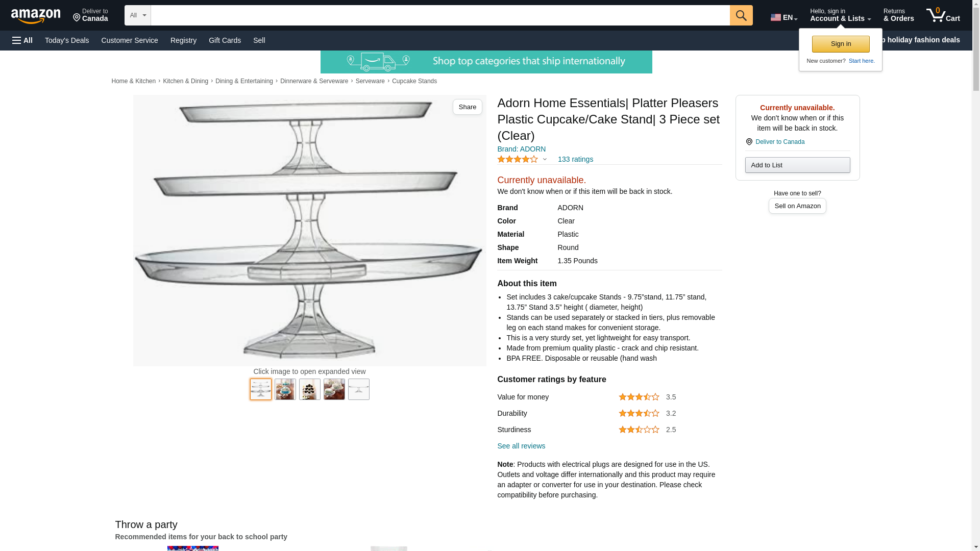Open the EN language selector
Viewport: 980px width, 551px height.
pyautogui.click(x=783, y=17)
